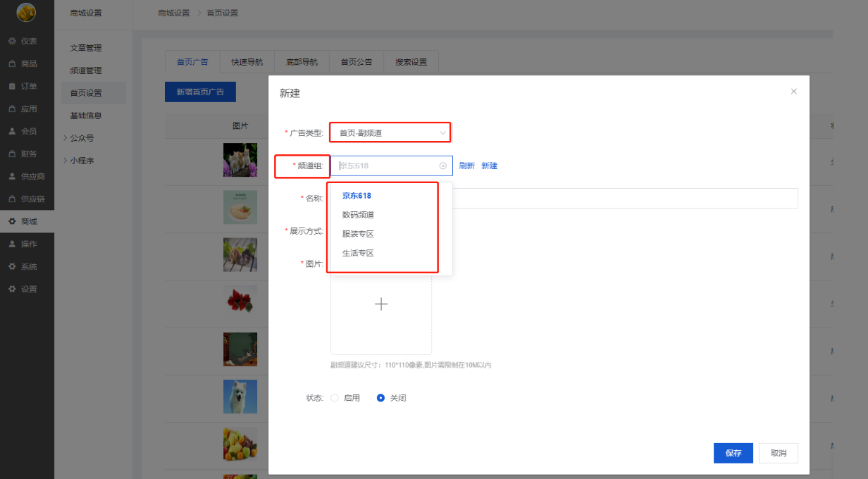Open the 商品 products sidebar icon
Screen dimensions: 868x479
(12, 63)
